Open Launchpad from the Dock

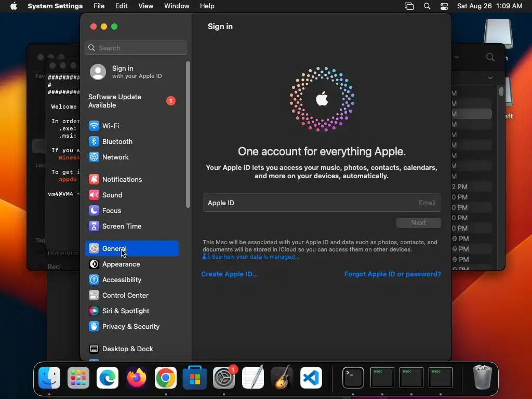(78, 378)
